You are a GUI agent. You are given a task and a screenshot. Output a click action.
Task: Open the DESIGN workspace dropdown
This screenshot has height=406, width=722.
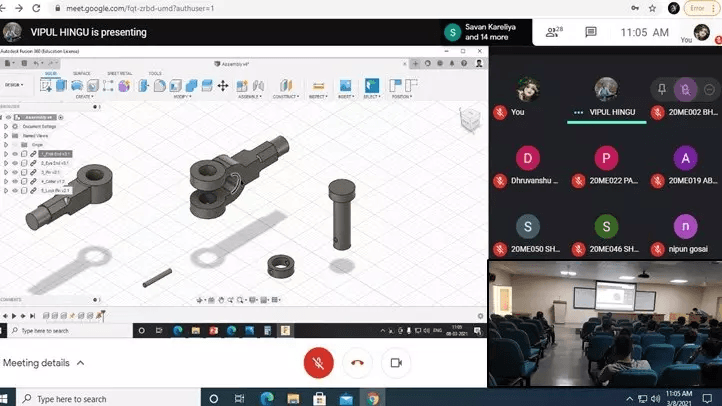[x=14, y=85]
